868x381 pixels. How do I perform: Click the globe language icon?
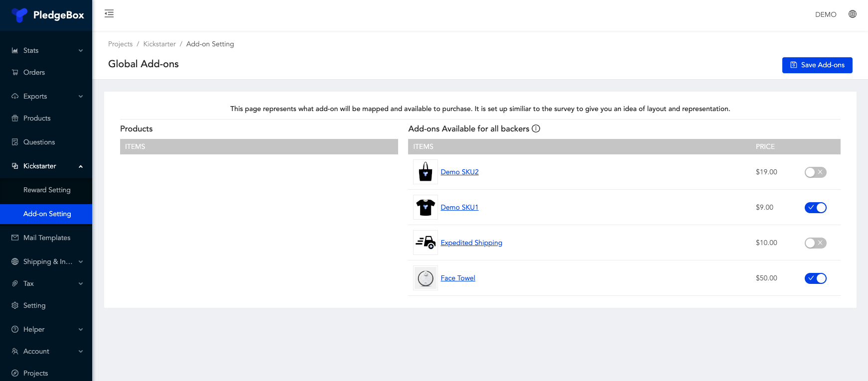pyautogui.click(x=853, y=14)
